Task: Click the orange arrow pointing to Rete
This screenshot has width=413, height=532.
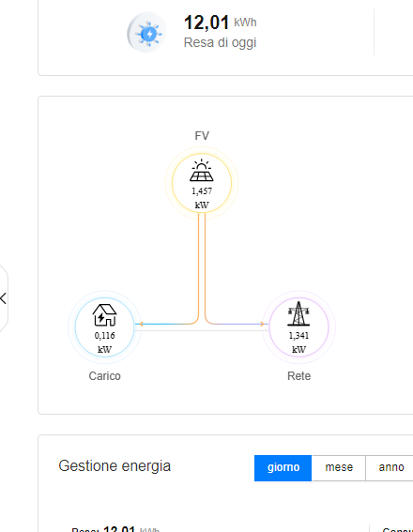Action: tap(262, 324)
